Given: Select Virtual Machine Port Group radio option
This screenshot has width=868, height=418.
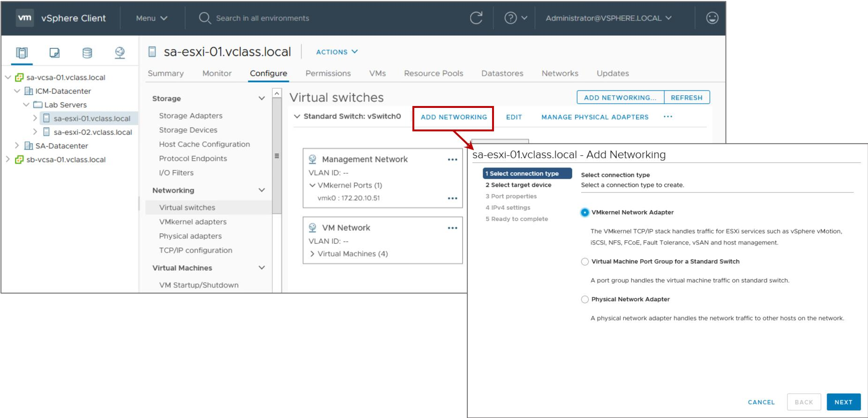Looking at the screenshot, I should (584, 262).
